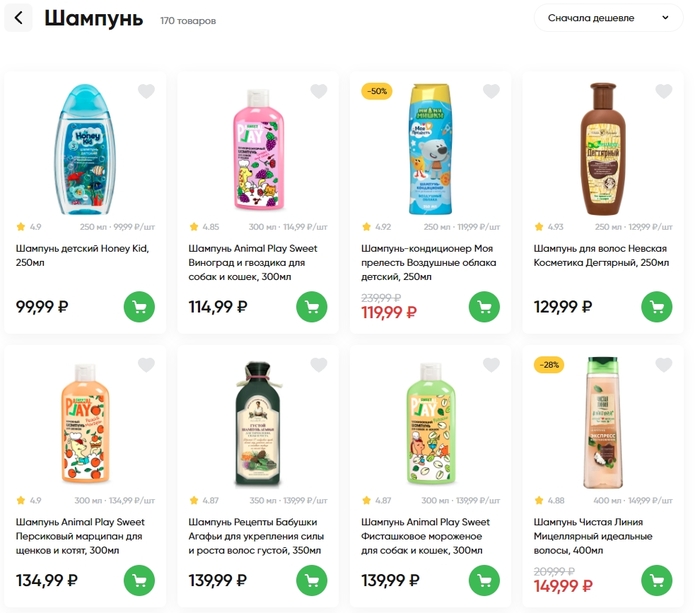Open the Фисташковое мороженое shampoo title
The width and height of the screenshot is (700, 613).
coord(425,536)
